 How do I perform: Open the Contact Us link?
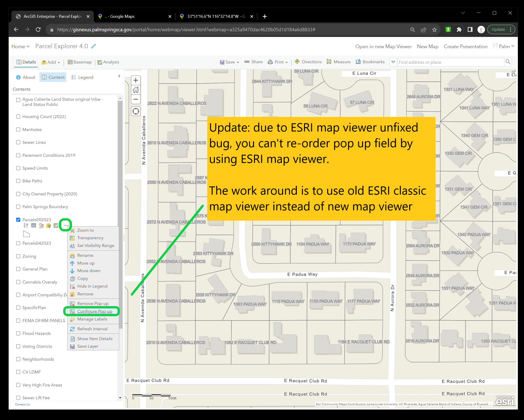coord(22,404)
